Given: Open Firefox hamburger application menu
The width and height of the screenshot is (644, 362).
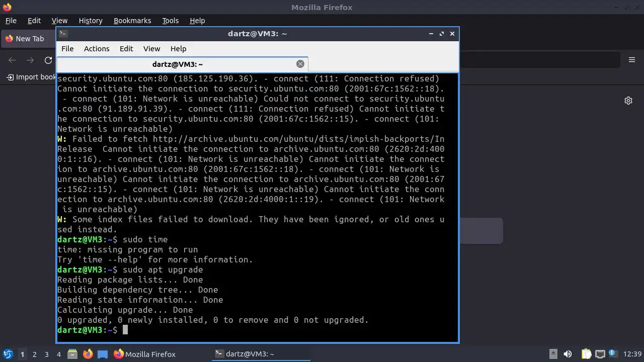Looking at the screenshot, I should pos(632,60).
